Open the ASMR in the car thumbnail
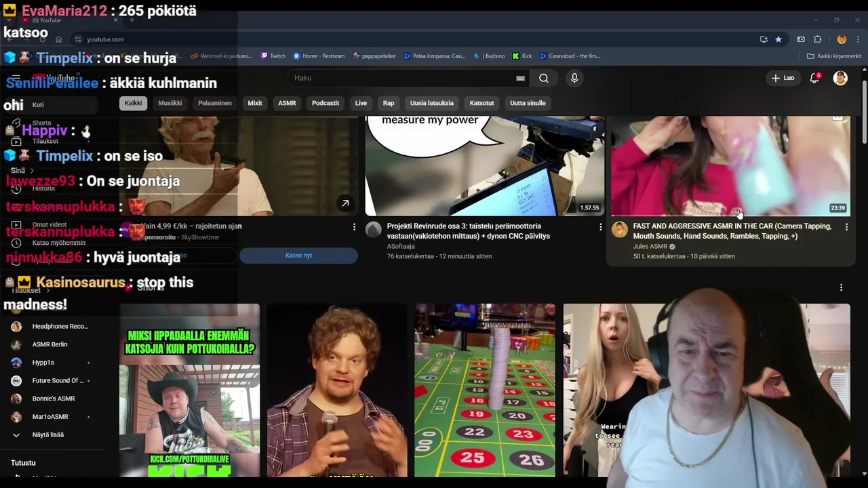The height and width of the screenshot is (488, 868). 730,165
